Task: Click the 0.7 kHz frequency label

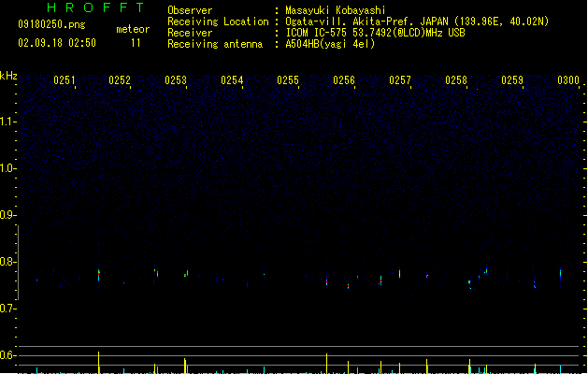Action: (x=7, y=309)
